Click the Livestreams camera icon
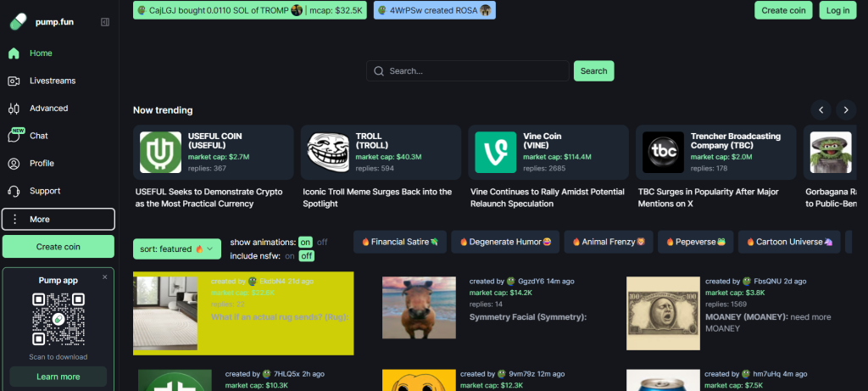Viewport: 868px width, 391px height. point(14,81)
